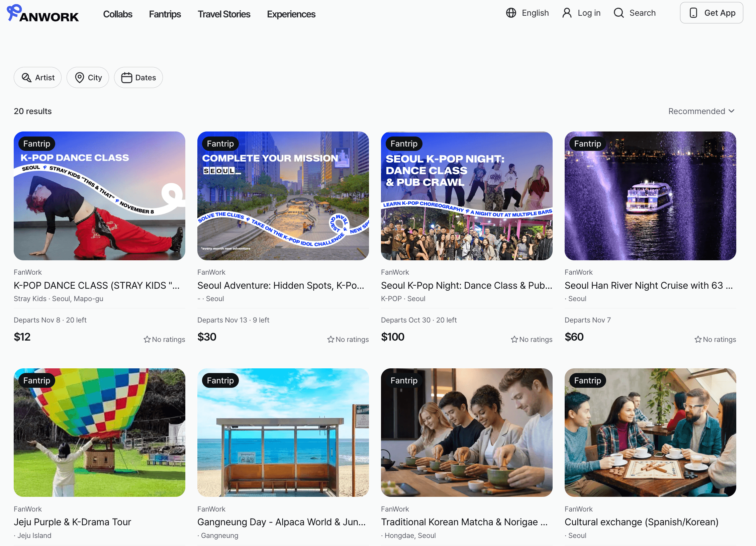The image size is (756, 546).
Task: Click star rating icon on K-POP DANCE CLASS card
Action: tap(147, 339)
